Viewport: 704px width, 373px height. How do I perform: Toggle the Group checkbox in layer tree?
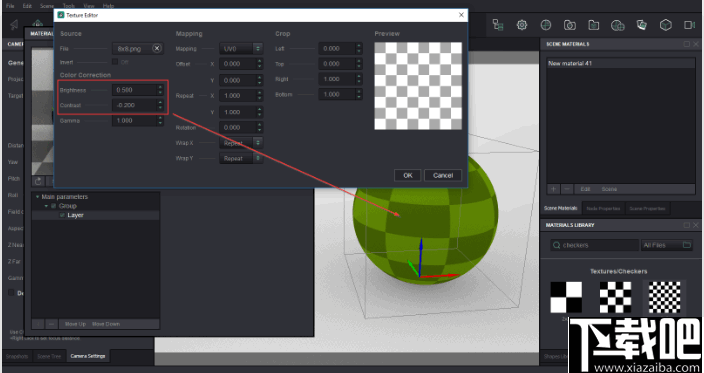click(53, 206)
